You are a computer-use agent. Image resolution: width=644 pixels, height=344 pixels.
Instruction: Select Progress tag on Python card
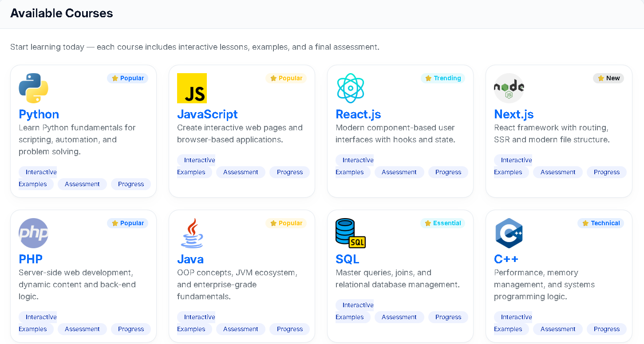coord(131,184)
